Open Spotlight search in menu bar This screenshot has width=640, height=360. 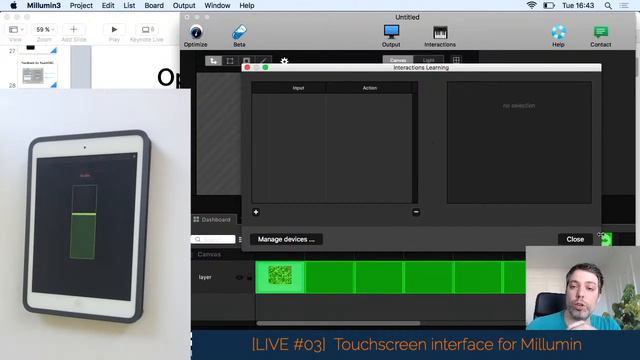coord(608,5)
